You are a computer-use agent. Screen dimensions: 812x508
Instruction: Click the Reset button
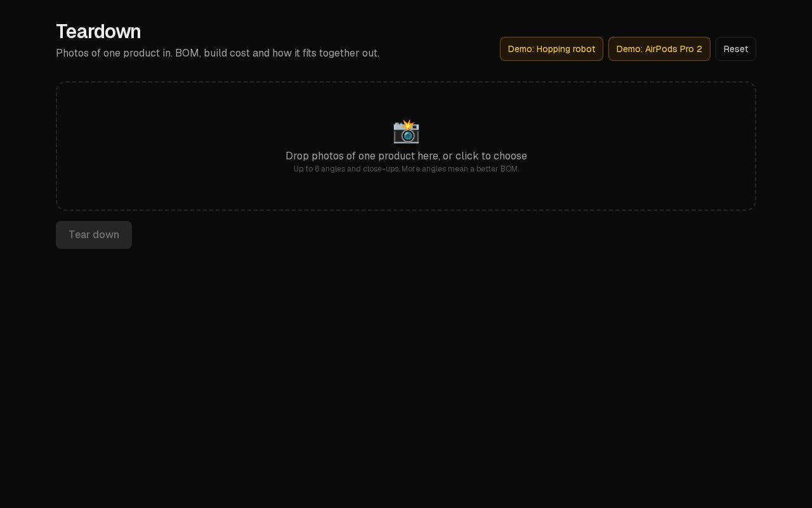coord(736,49)
